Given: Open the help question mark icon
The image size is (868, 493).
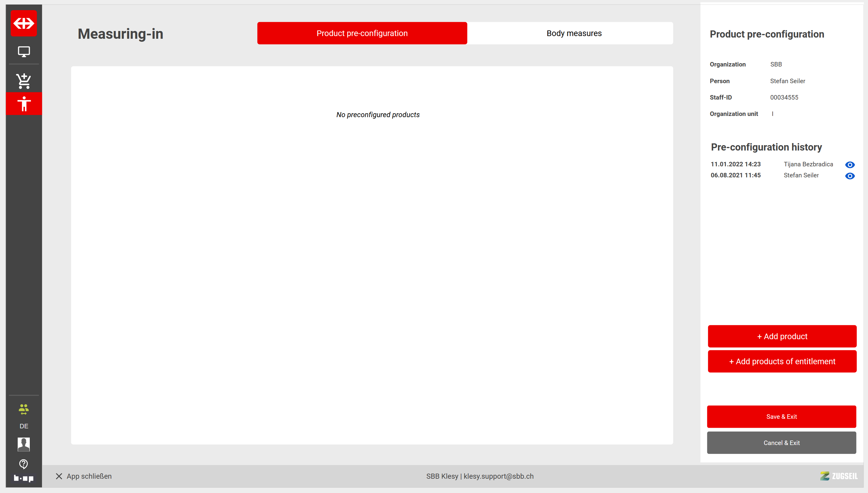Looking at the screenshot, I should 24,463.
